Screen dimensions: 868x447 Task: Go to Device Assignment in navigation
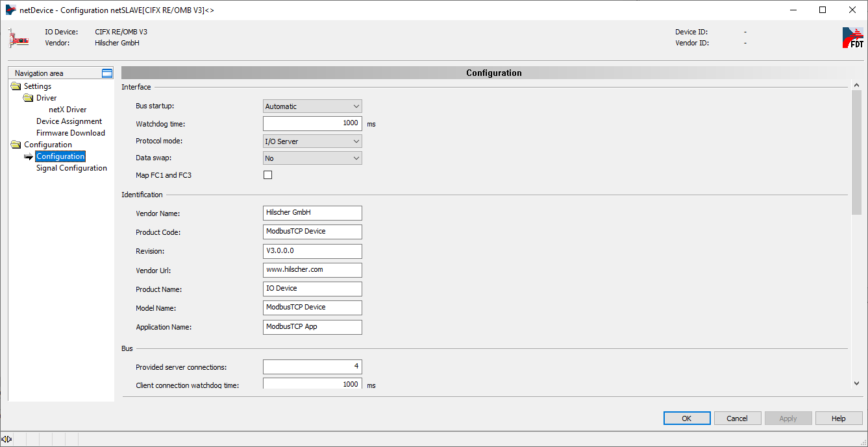[x=69, y=121]
